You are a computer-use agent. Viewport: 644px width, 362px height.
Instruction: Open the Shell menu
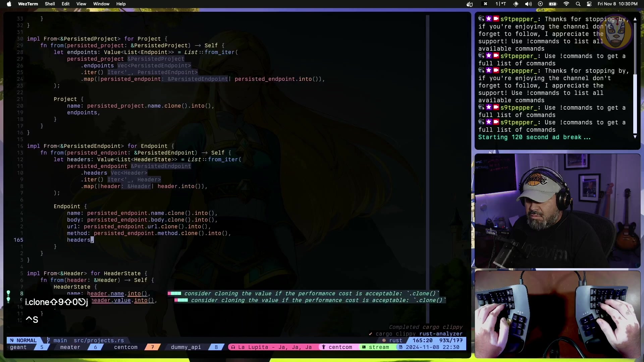coord(50,4)
